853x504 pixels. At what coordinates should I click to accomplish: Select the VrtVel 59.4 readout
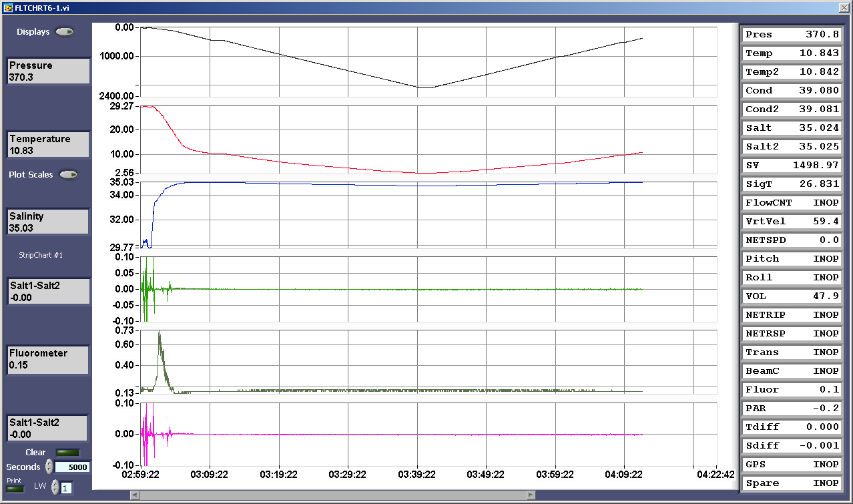pyautogui.click(x=792, y=222)
